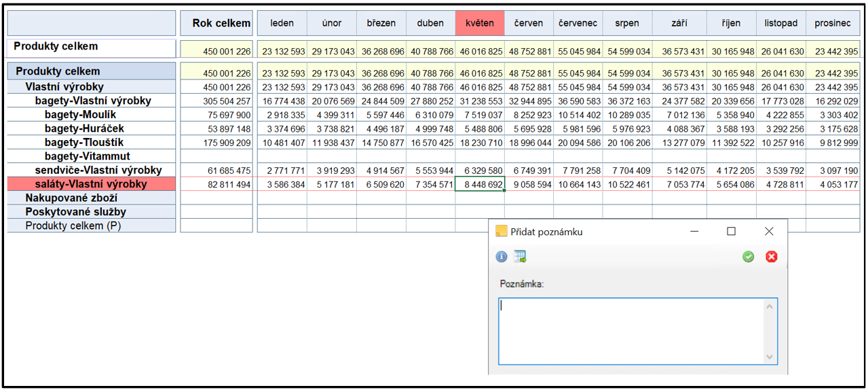Select the únor column header

tap(332, 23)
